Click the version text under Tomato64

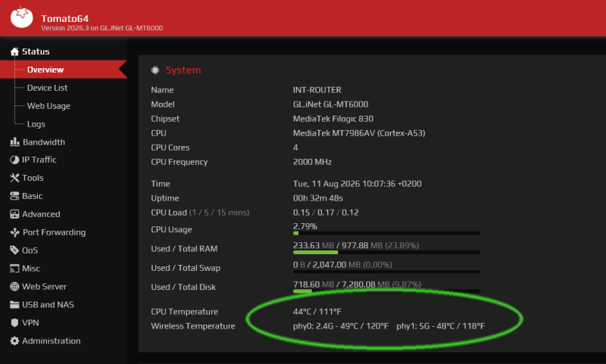tap(102, 28)
